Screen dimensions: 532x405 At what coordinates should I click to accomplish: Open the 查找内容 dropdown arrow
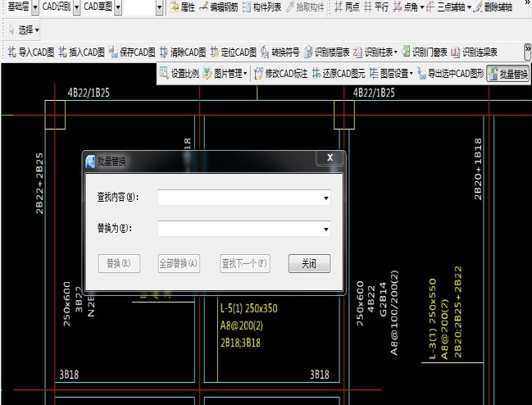[325, 198]
